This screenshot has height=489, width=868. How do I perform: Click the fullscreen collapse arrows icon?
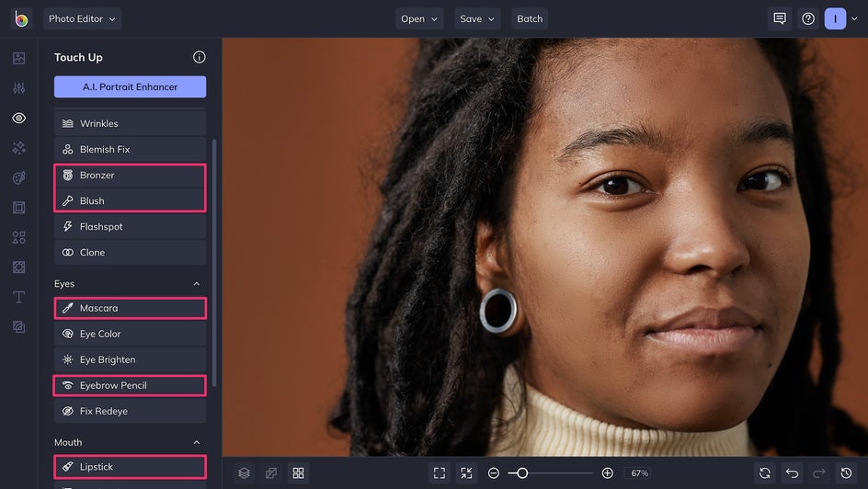pyautogui.click(x=467, y=473)
